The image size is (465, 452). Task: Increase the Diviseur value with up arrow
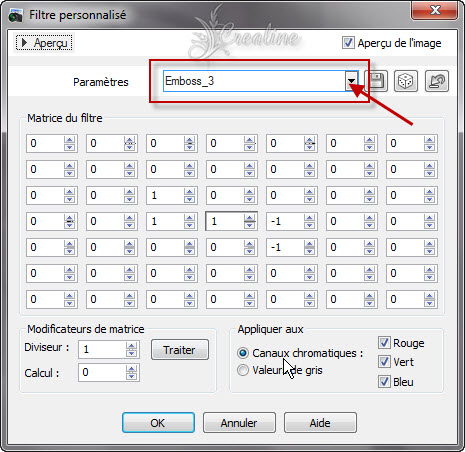click(x=132, y=346)
